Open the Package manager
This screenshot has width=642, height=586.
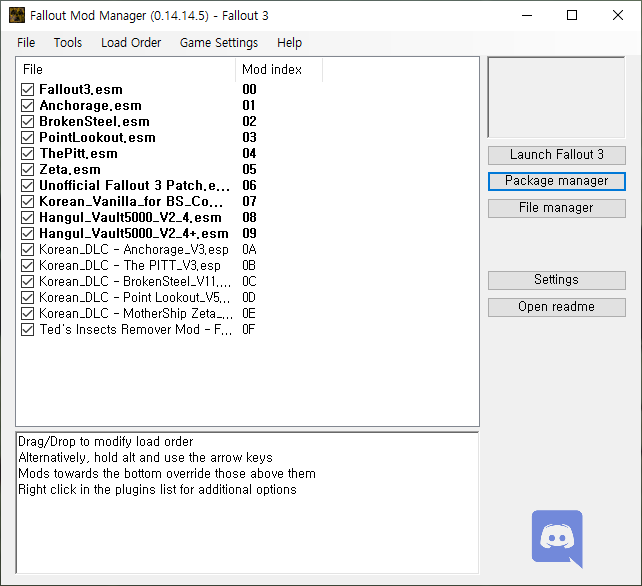click(x=556, y=181)
